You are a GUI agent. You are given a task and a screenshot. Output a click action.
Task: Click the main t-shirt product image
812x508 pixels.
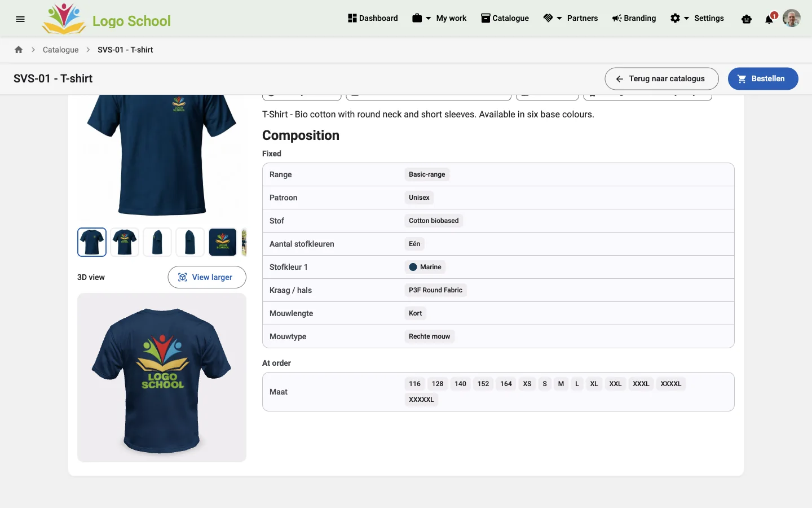click(162, 155)
